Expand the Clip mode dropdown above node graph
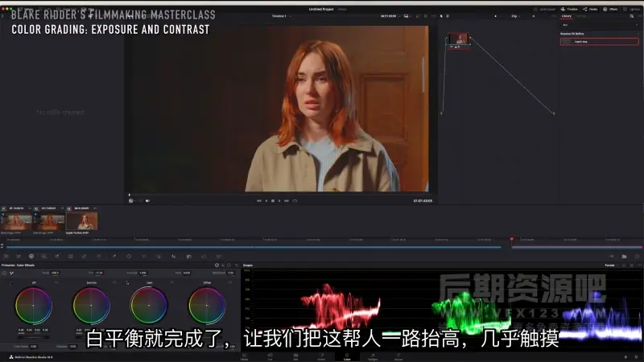644x362 pixels. tap(515, 16)
